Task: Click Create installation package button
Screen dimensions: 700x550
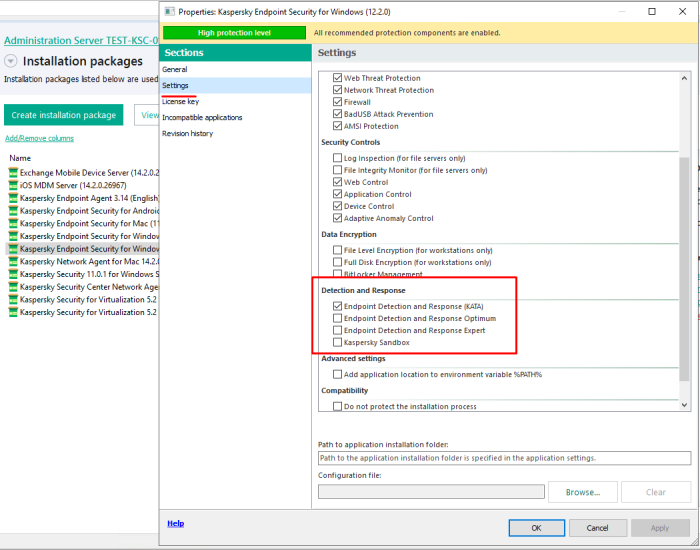Action: click(x=63, y=115)
